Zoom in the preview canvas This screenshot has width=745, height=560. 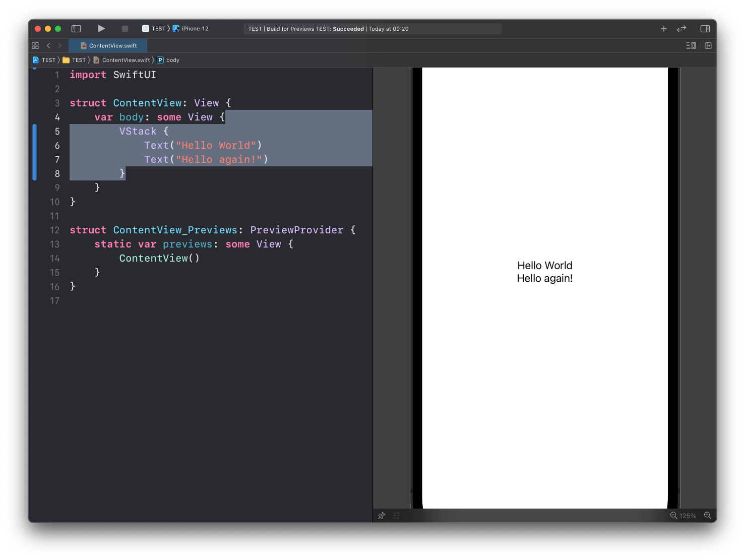tap(708, 516)
